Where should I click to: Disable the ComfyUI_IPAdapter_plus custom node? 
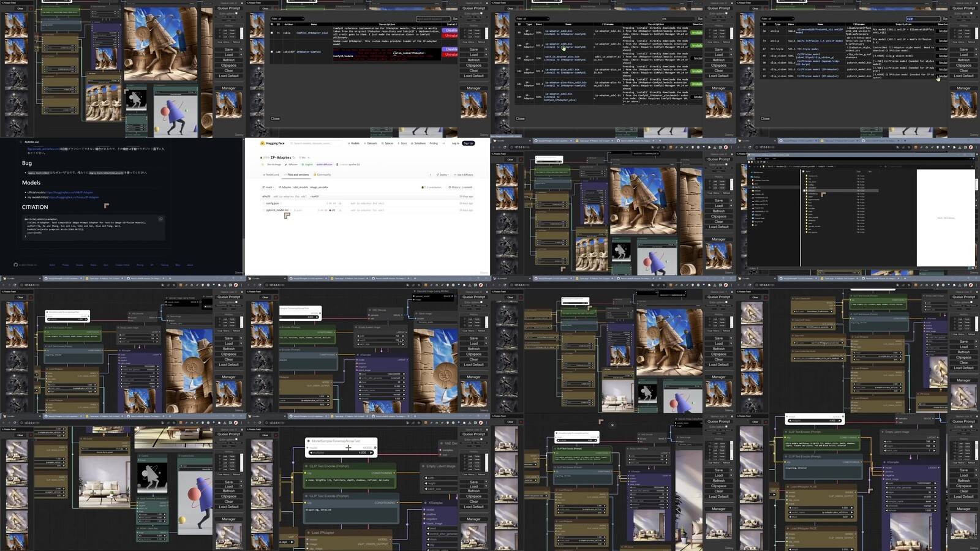tap(451, 30)
